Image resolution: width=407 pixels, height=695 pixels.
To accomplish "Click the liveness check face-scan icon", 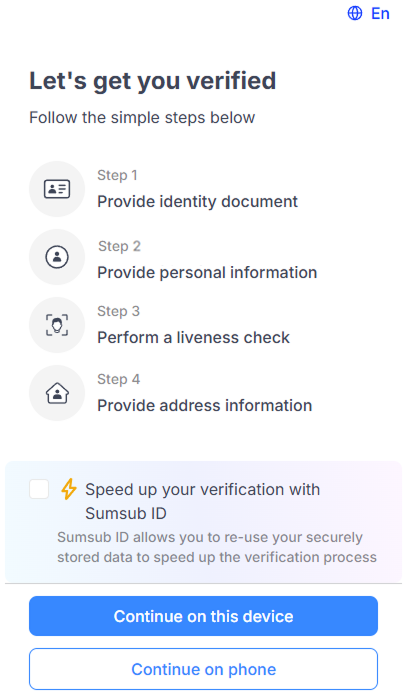I will (57, 325).
